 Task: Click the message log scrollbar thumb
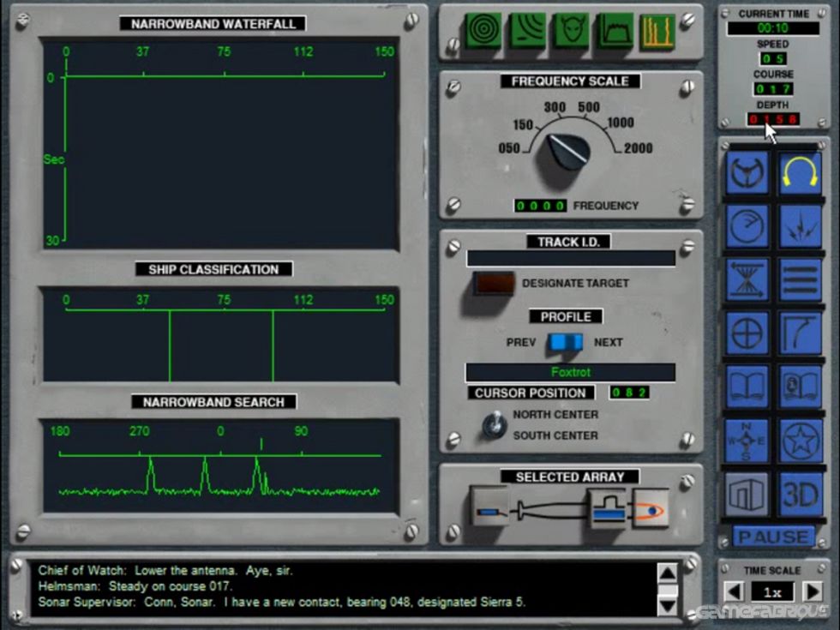(x=668, y=591)
